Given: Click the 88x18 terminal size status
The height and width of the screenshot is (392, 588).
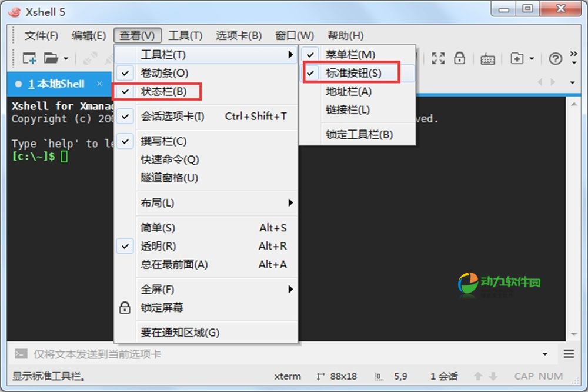Looking at the screenshot, I should tap(337, 377).
